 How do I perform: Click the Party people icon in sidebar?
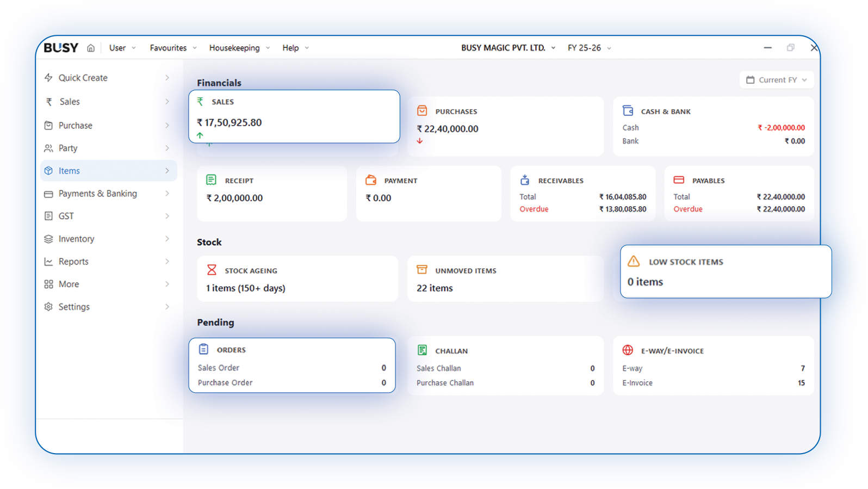point(48,148)
